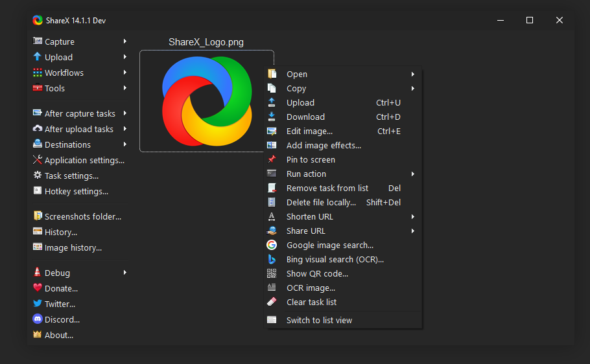Image resolution: width=590 pixels, height=364 pixels.
Task: Open the Tools menu label
Action: click(54, 88)
